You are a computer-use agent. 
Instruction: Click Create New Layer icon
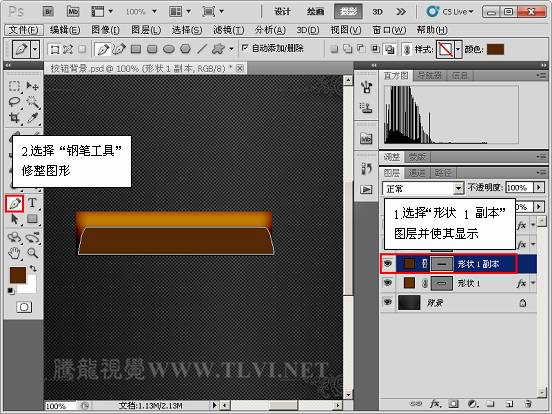click(x=509, y=403)
